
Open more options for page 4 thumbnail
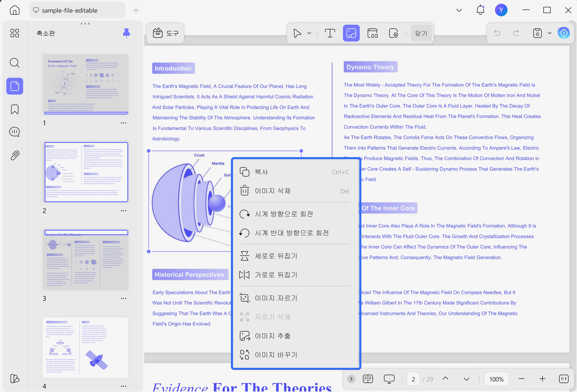click(x=124, y=386)
